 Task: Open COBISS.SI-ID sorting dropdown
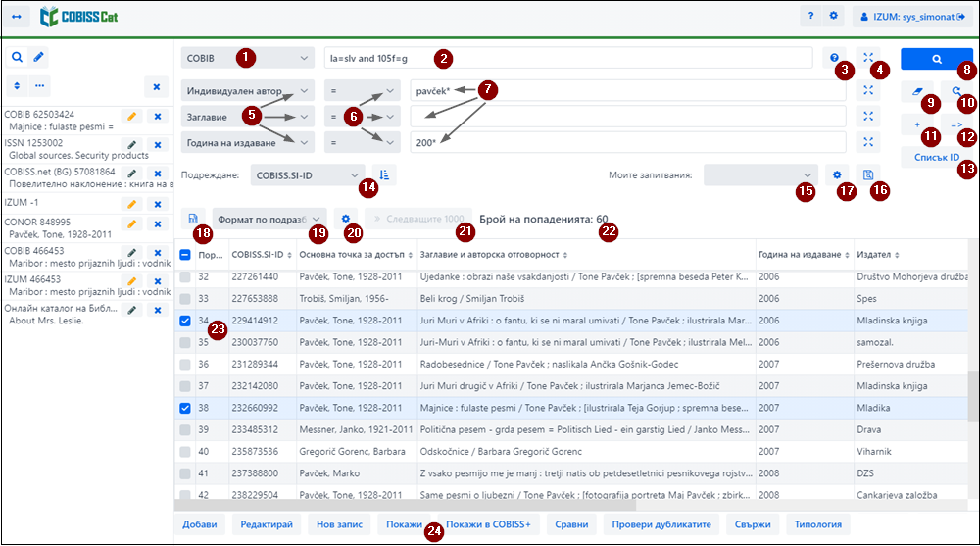306,175
